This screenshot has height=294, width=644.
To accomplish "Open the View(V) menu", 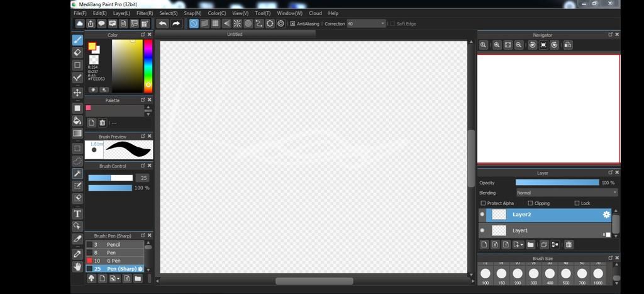I will tap(240, 13).
